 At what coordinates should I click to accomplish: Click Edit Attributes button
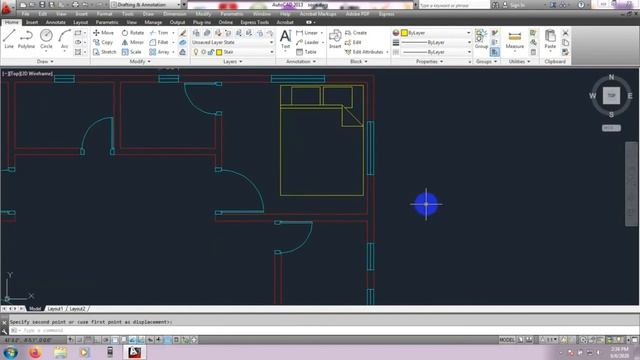click(364, 52)
